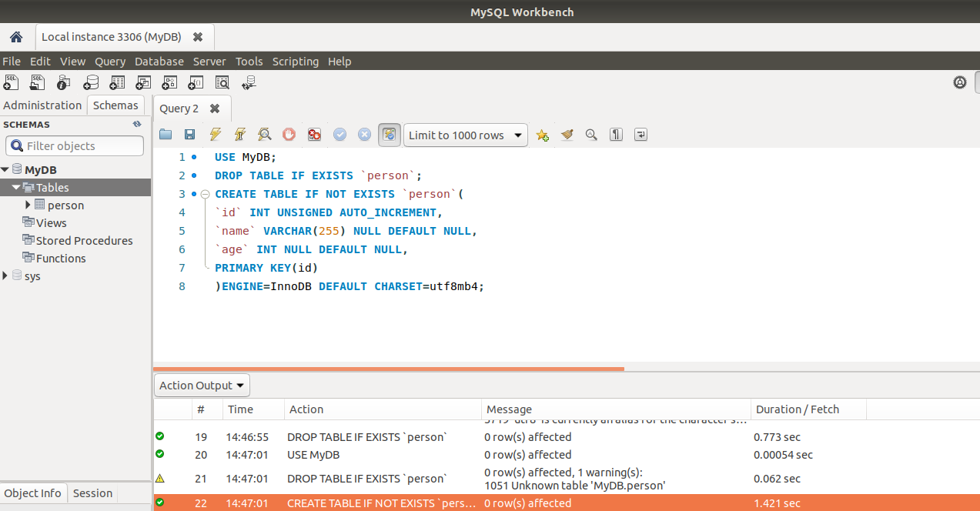Switch to the Object Info tab

(x=33, y=493)
